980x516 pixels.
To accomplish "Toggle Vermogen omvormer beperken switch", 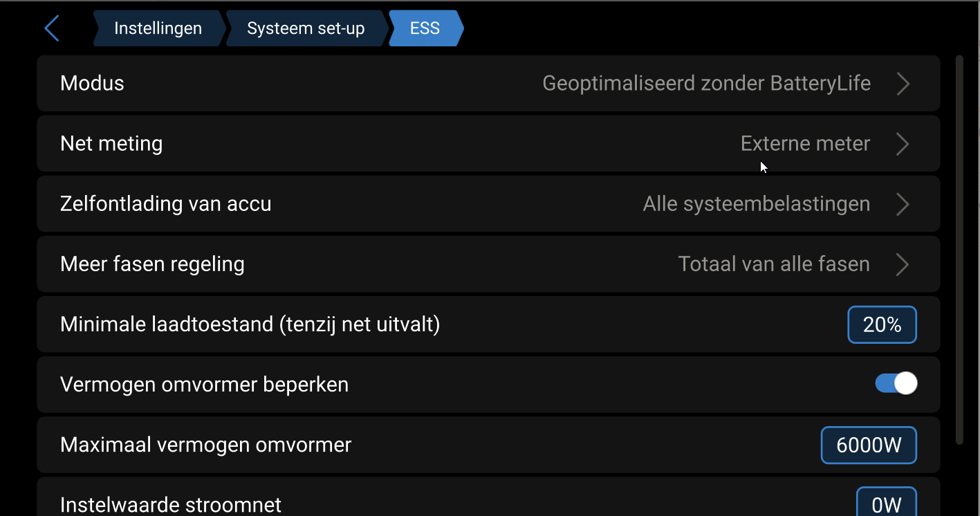I will tap(896, 383).
